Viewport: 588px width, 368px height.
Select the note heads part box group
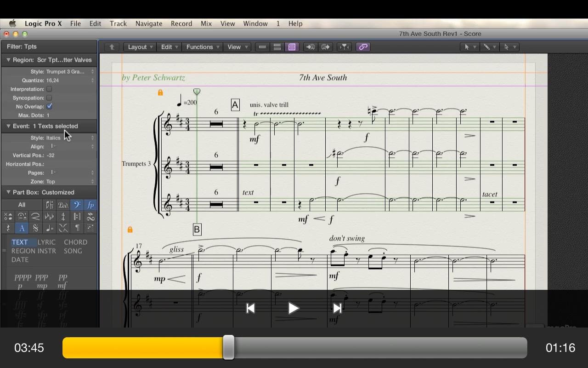click(8, 216)
